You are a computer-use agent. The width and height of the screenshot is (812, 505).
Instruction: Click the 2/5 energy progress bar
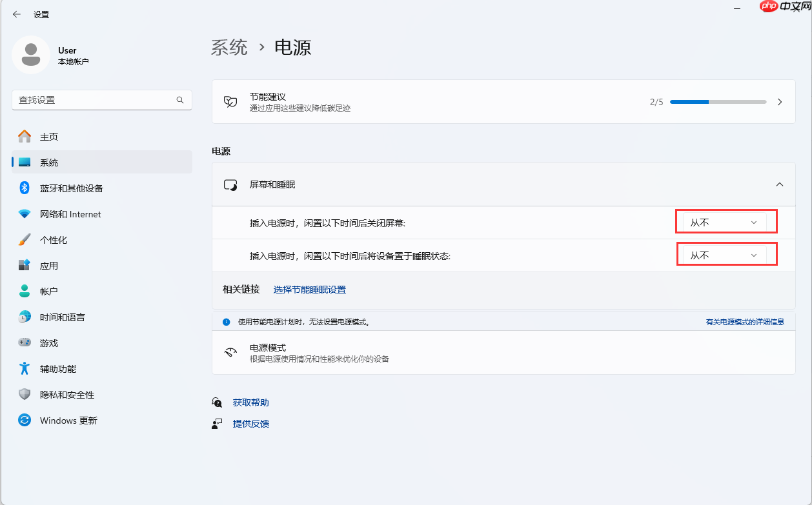coord(716,101)
